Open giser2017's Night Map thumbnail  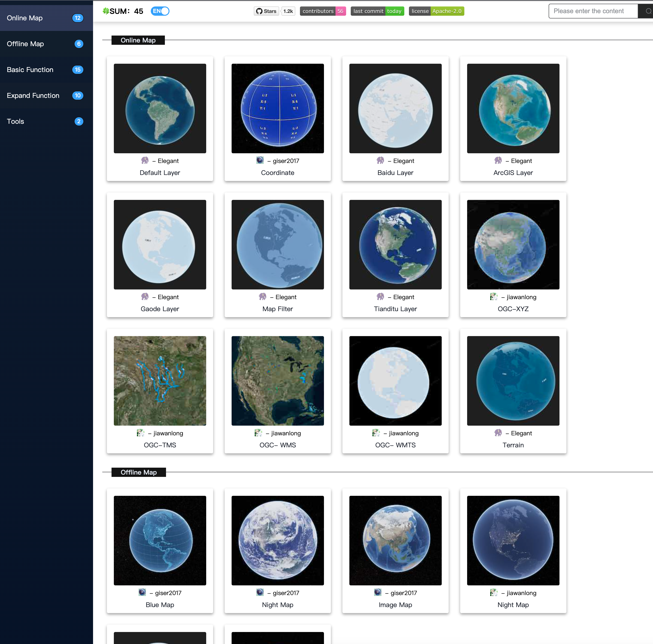(x=278, y=541)
